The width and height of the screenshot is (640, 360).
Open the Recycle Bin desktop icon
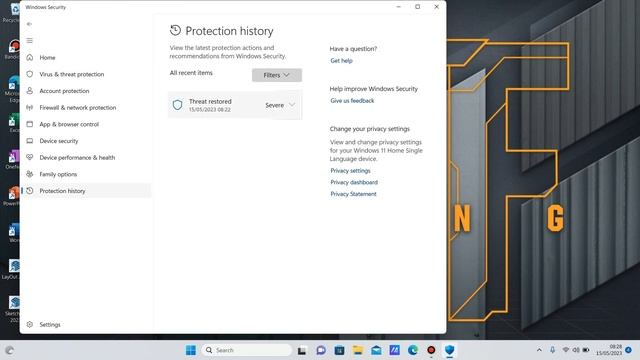click(x=14, y=12)
